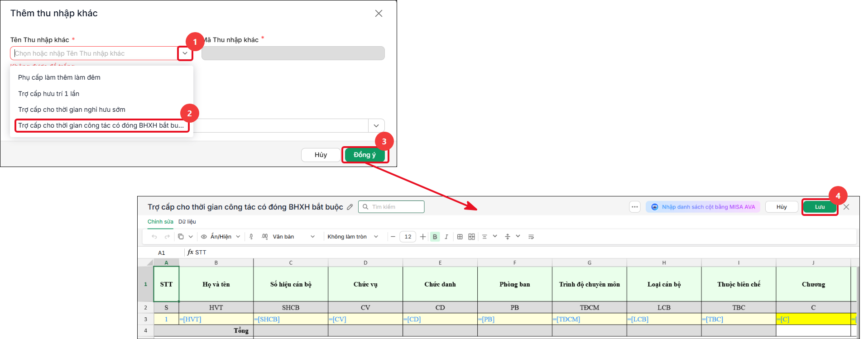Click Nhập danh sách cột bằng MISA AVA
868x339 pixels.
tap(703, 207)
